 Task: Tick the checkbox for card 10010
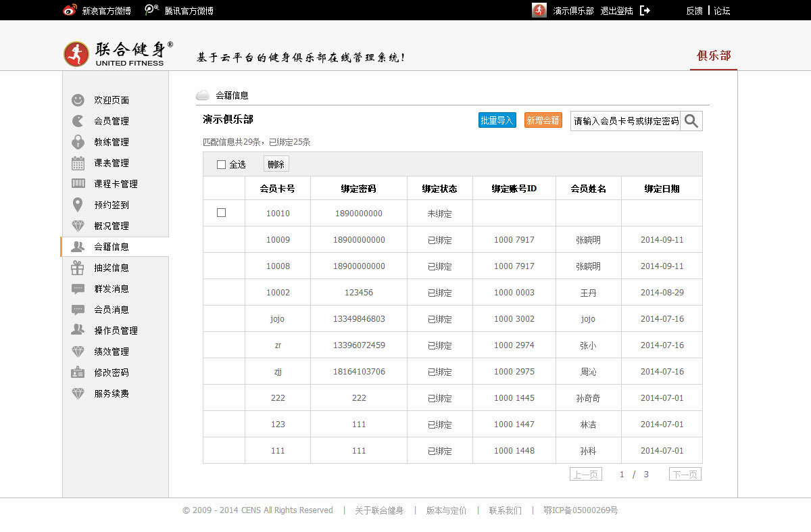coord(221,213)
